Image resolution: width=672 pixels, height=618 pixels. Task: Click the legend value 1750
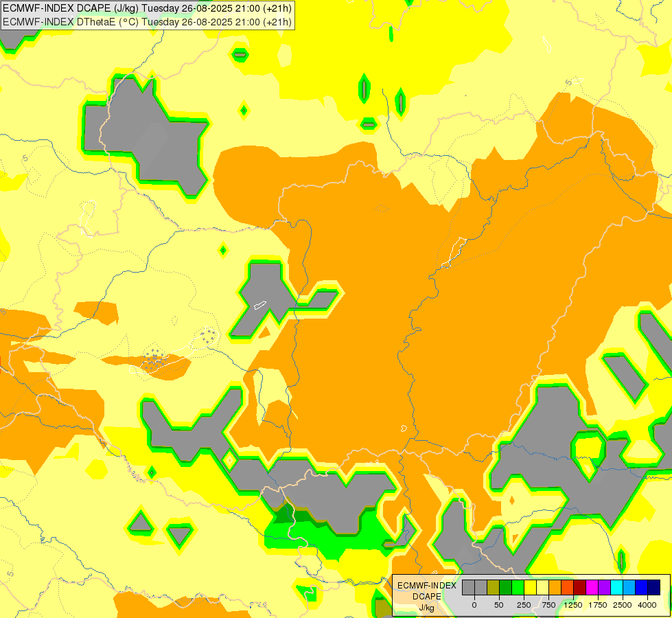click(598, 605)
